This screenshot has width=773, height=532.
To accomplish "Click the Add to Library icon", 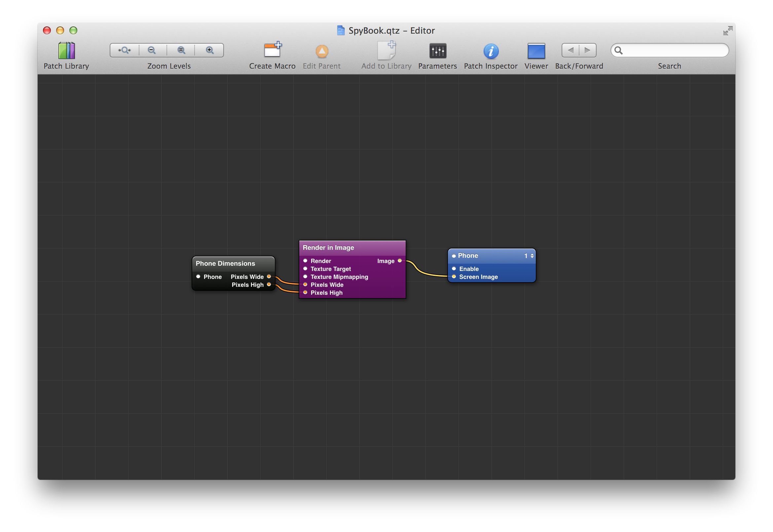I will pyautogui.click(x=386, y=50).
